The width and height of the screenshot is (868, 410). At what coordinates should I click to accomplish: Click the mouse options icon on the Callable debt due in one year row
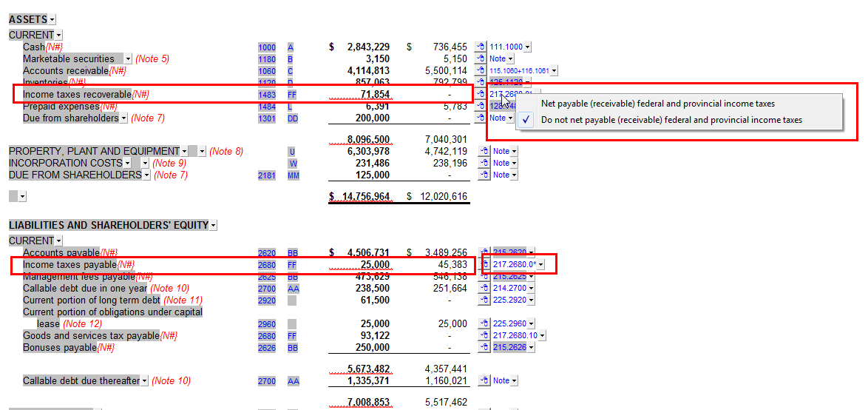click(484, 288)
